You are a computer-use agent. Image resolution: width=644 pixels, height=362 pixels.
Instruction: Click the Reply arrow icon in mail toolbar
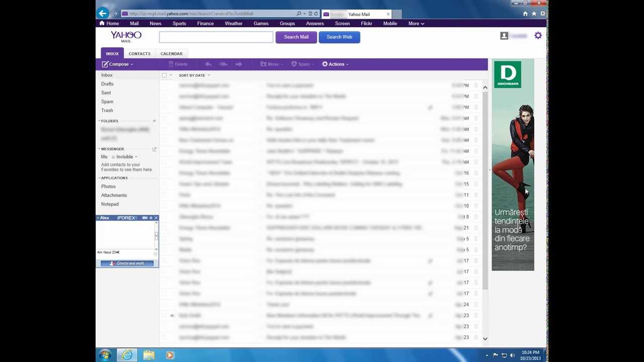click(208, 64)
